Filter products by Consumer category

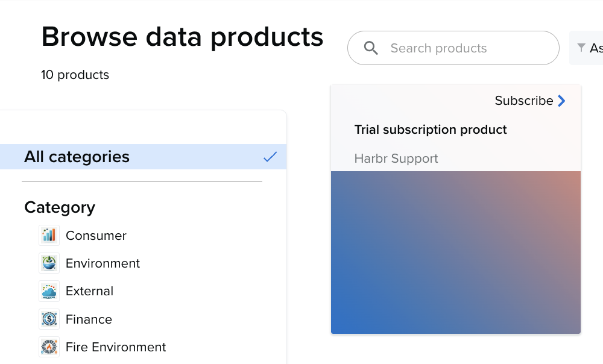(x=96, y=236)
